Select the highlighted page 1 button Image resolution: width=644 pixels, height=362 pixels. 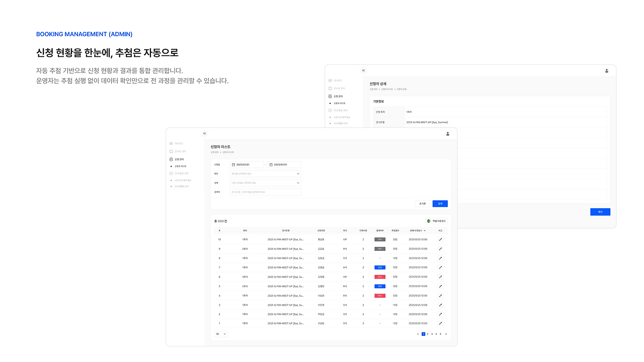pyautogui.click(x=423, y=334)
